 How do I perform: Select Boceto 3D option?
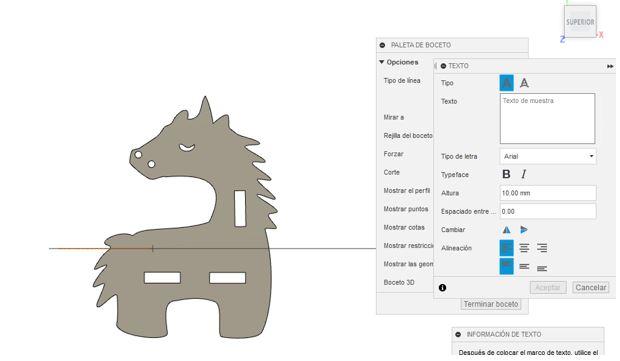pos(399,282)
